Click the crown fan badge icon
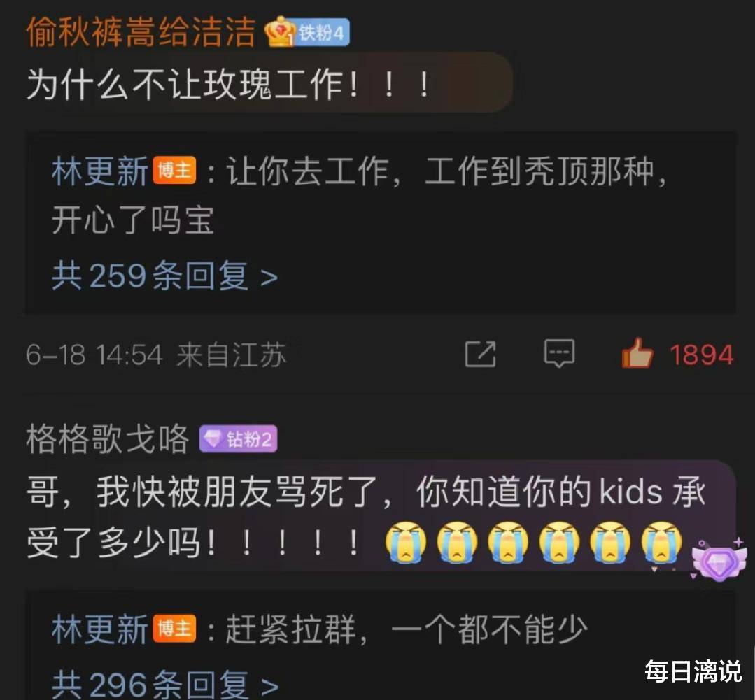The width and height of the screenshot is (755, 700). pyautogui.click(x=280, y=31)
